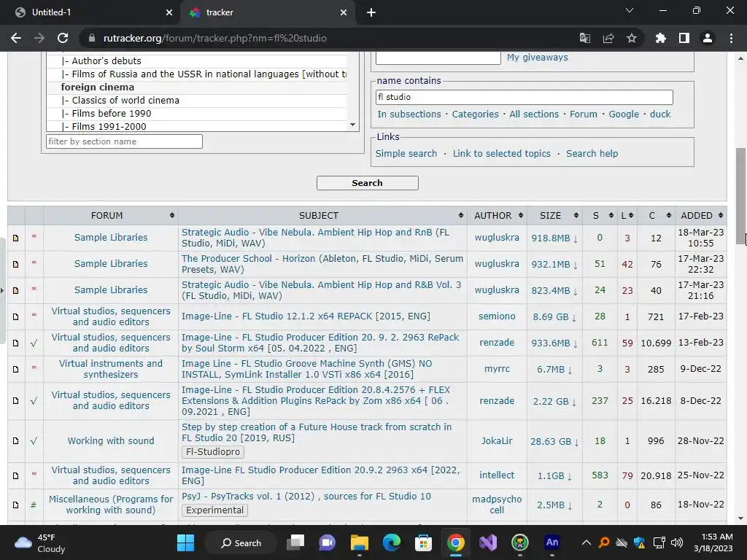Download torrent arrow for 28.63 GB row
747x560 pixels.
577,443
